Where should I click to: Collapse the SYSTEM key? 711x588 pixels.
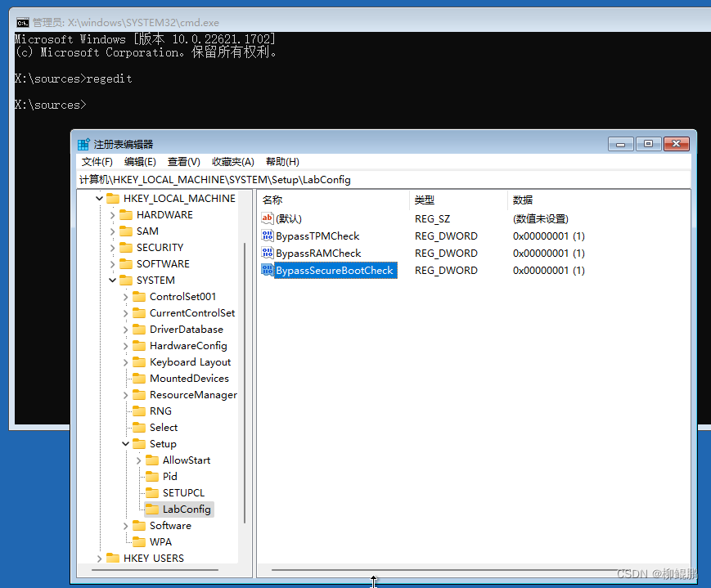pyautogui.click(x=112, y=280)
